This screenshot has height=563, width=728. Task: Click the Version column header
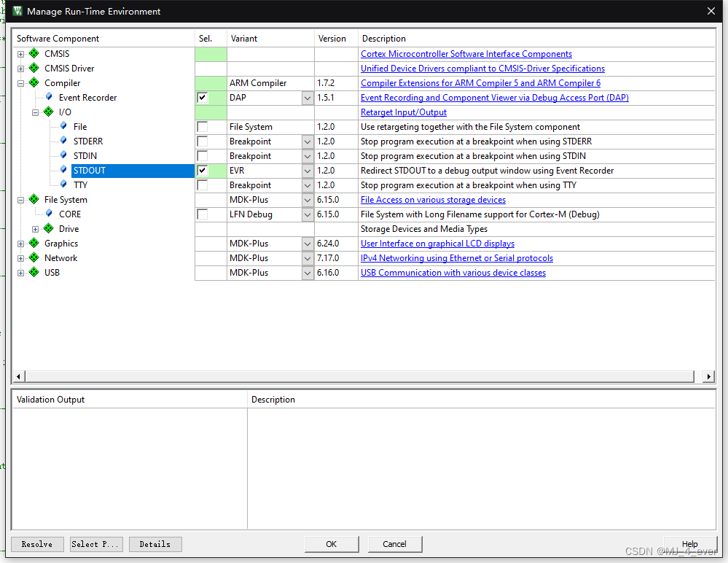[x=336, y=39]
